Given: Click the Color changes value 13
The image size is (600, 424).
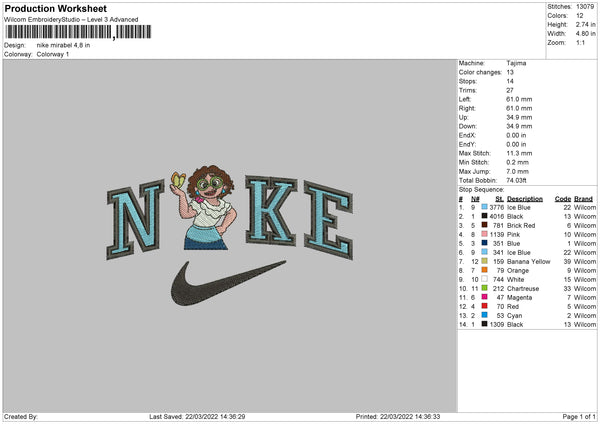Looking at the screenshot, I should (510, 72).
